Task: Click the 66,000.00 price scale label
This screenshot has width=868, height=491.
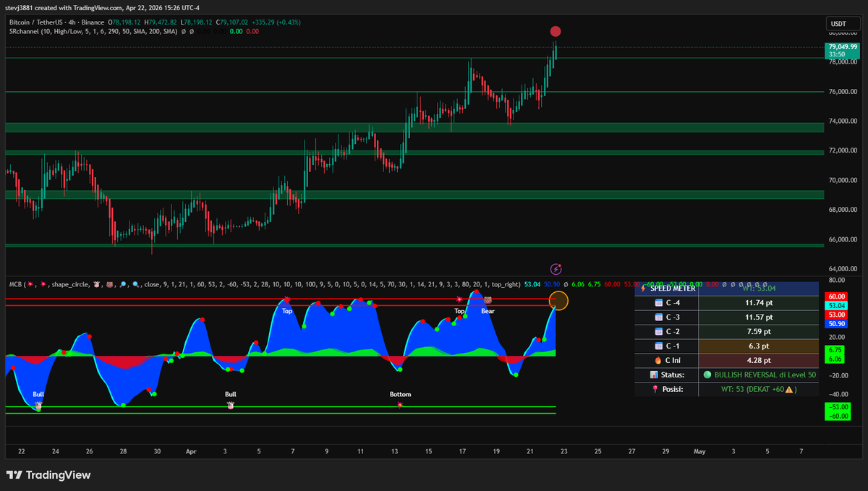Action: pyautogui.click(x=843, y=239)
